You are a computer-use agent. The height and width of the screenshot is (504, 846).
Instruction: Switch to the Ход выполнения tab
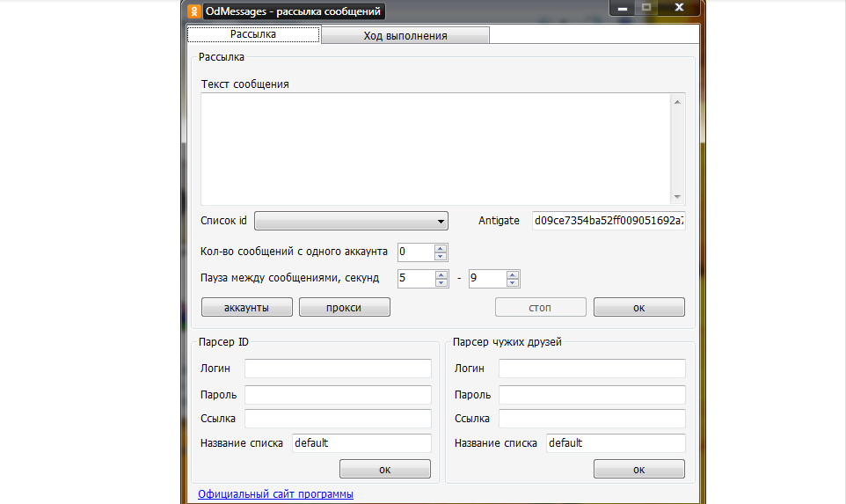pos(405,36)
